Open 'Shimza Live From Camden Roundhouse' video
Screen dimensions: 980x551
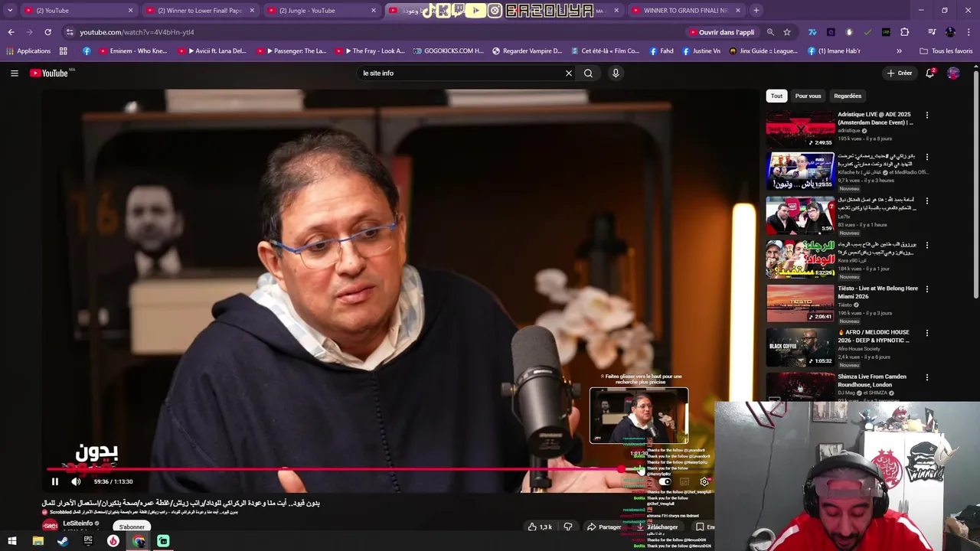(872, 380)
